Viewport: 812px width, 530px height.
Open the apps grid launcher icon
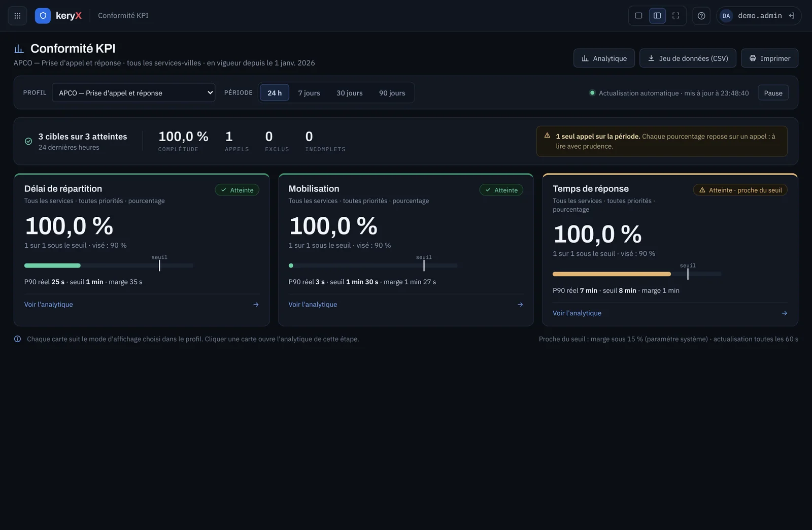point(17,16)
